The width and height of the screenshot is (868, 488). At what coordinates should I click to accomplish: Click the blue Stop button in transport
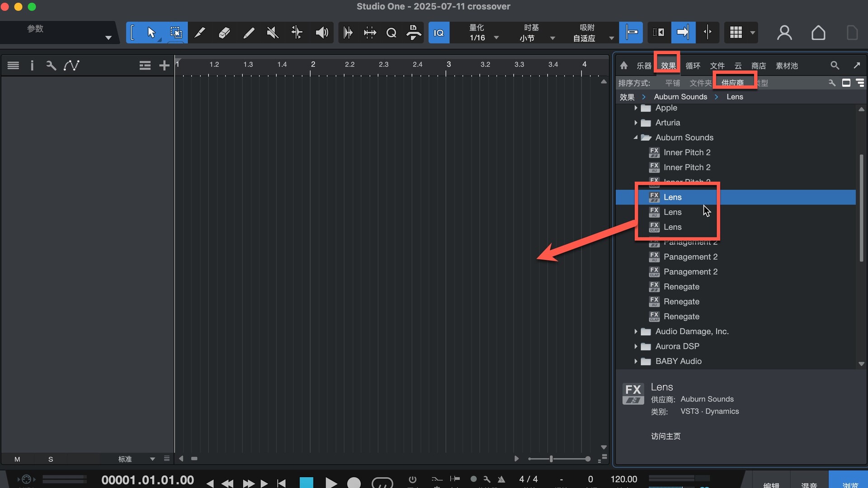pyautogui.click(x=306, y=482)
